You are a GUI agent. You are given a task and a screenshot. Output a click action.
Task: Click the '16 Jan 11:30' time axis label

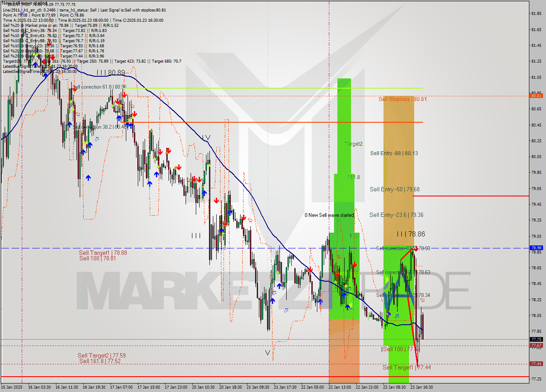(x=67, y=387)
